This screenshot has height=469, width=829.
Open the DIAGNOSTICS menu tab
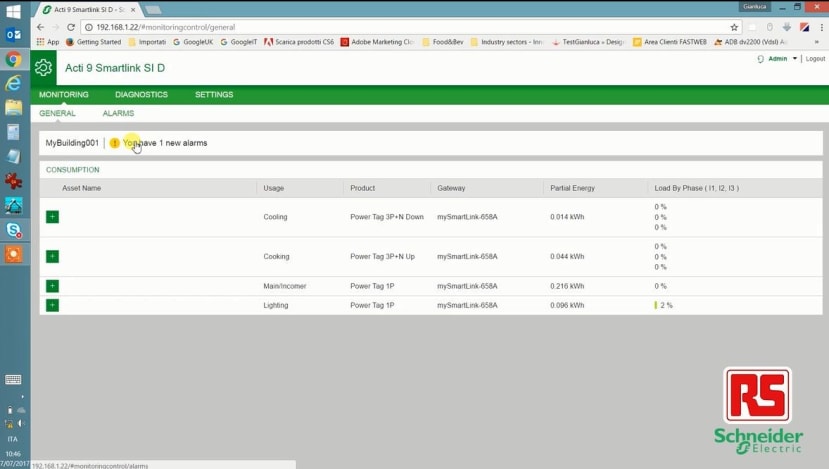click(141, 95)
